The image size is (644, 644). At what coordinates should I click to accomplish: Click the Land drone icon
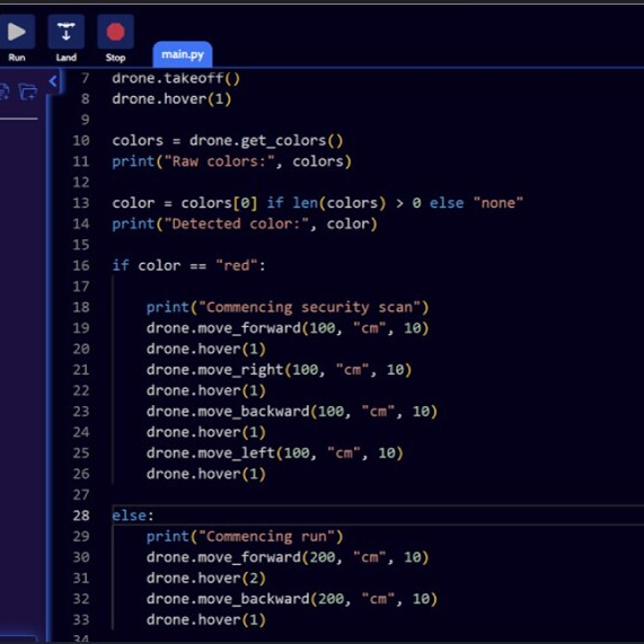pyautogui.click(x=66, y=32)
